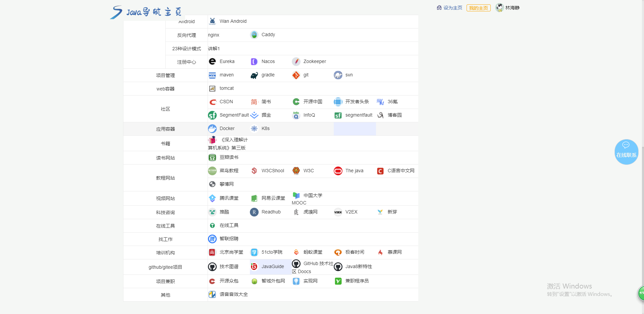Open the tomcat link
The height and width of the screenshot is (314, 644).
click(227, 88)
